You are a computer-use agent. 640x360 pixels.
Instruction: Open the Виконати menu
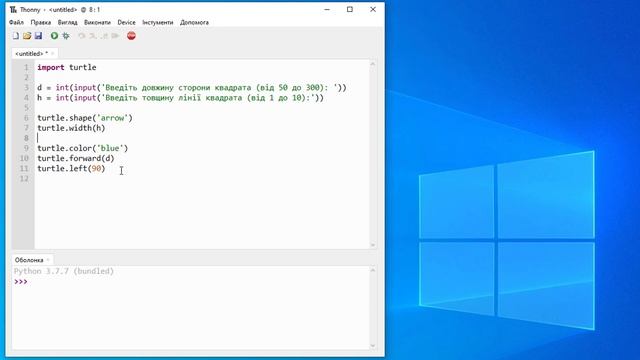pyautogui.click(x=97, y=22)
